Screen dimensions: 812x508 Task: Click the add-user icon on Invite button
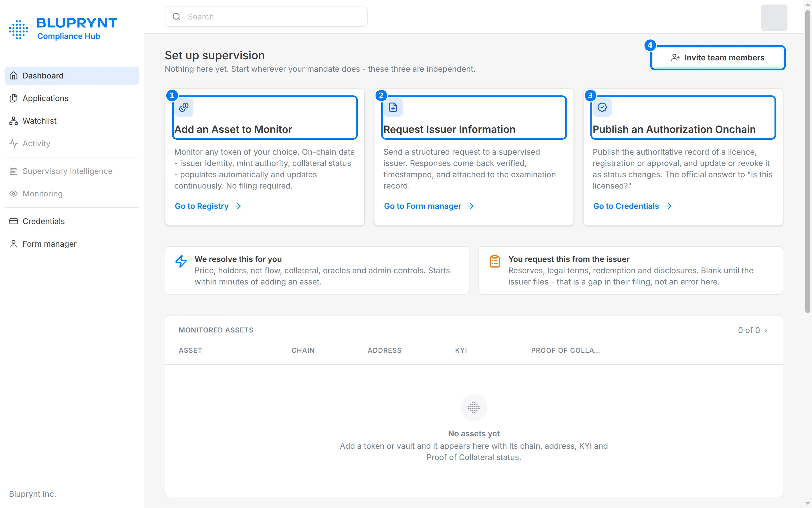676,58
